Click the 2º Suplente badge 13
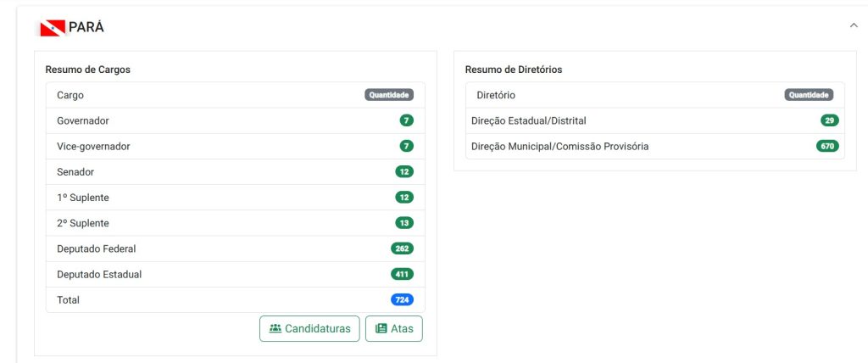Image resolution: width=868 pixels, height=363 pixels. [404, 223]
